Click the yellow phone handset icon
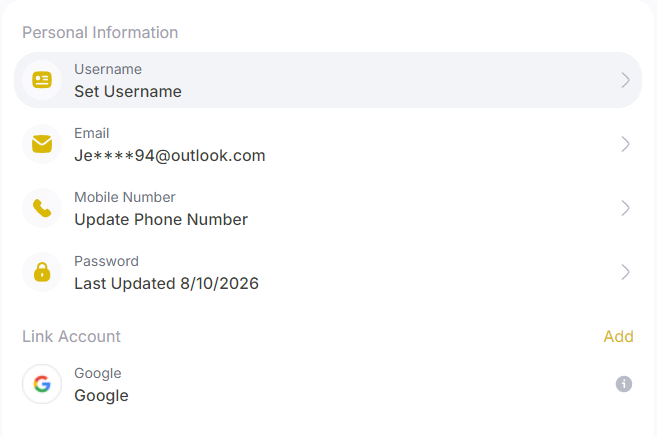 [42, 208]
